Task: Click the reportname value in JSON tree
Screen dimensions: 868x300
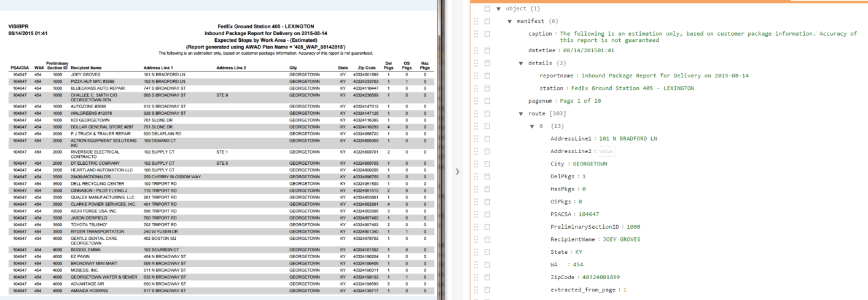Action: [x=665, y=76]
